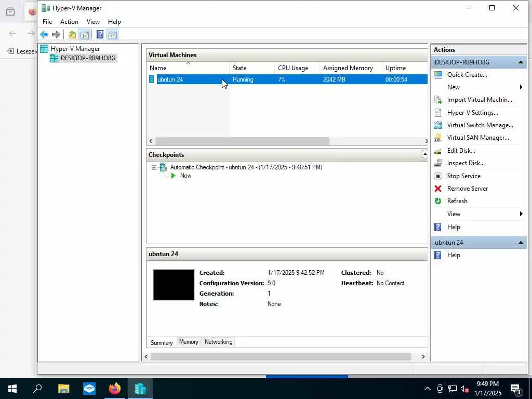The width and height of the screenshot is (532, 399).
Task: Click the Back arrow in Hyper-V toolbar
Action: click(44, 34)
